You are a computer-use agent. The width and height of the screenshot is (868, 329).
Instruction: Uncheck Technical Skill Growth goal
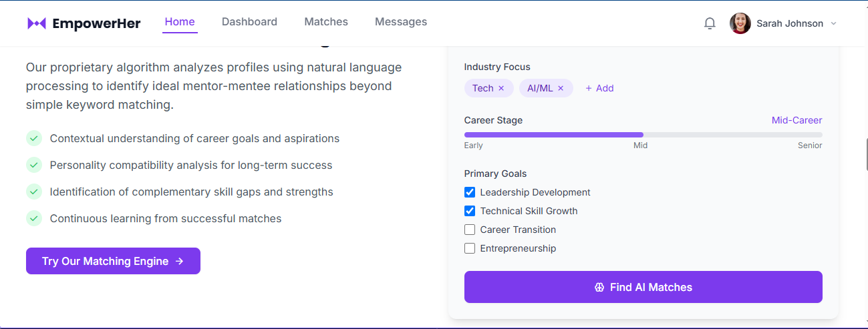click(470, 211)
